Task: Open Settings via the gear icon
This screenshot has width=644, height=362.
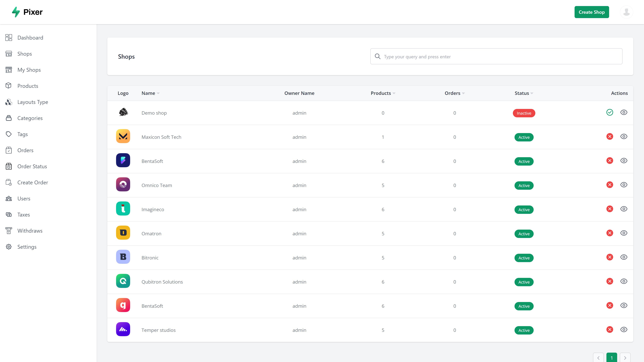Action: (9, 247)
